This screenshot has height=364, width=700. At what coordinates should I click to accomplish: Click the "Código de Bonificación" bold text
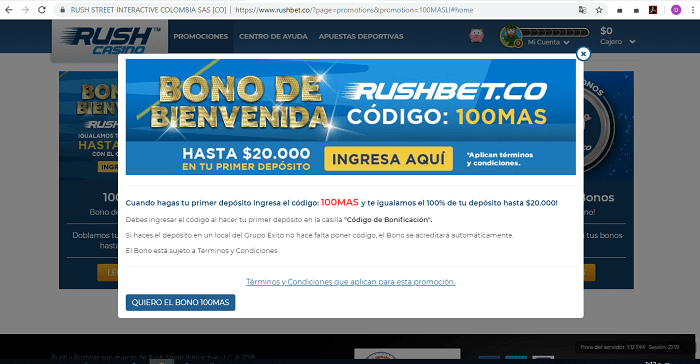point(388,219)
